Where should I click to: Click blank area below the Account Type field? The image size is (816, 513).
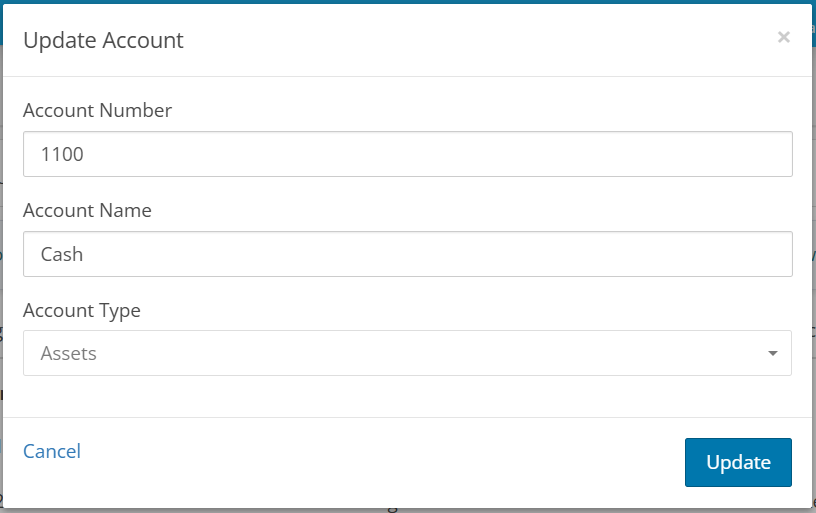407,396
